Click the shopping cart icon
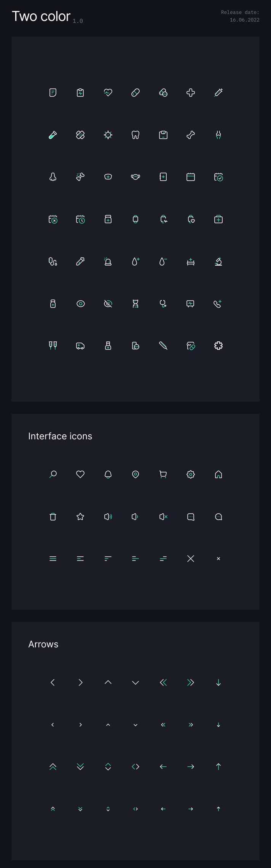271x868 pixels. coord(163,474)
